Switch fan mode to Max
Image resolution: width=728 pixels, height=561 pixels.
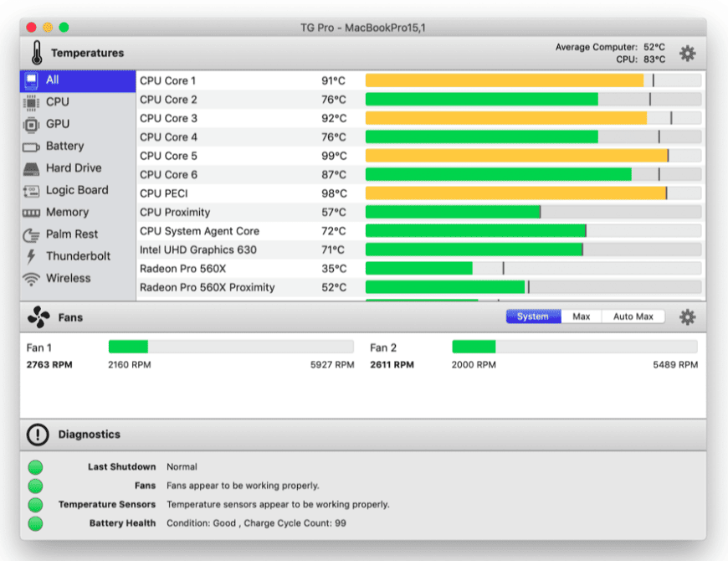(581, 317)
